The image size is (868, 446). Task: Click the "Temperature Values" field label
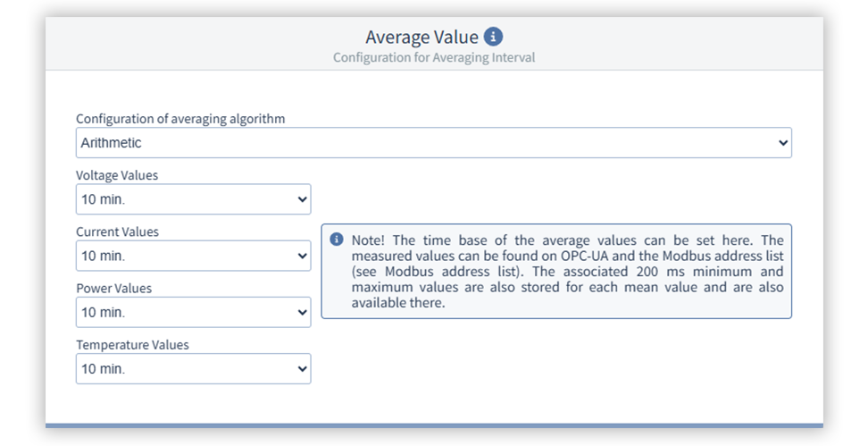click(132, 345)
